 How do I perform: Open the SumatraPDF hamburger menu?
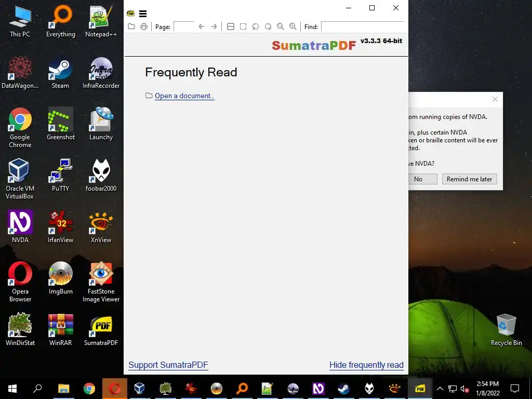pos(143,14)
